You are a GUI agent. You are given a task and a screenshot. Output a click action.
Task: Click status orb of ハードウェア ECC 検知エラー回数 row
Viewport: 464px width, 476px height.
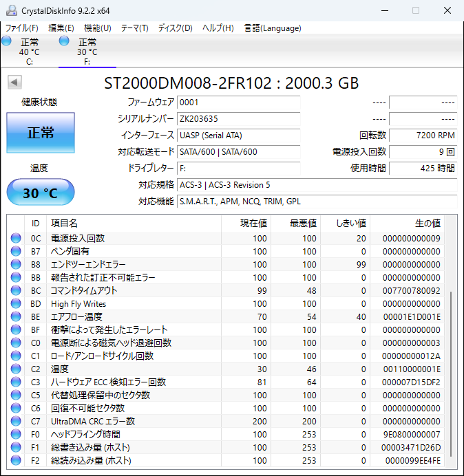(16, 382)
